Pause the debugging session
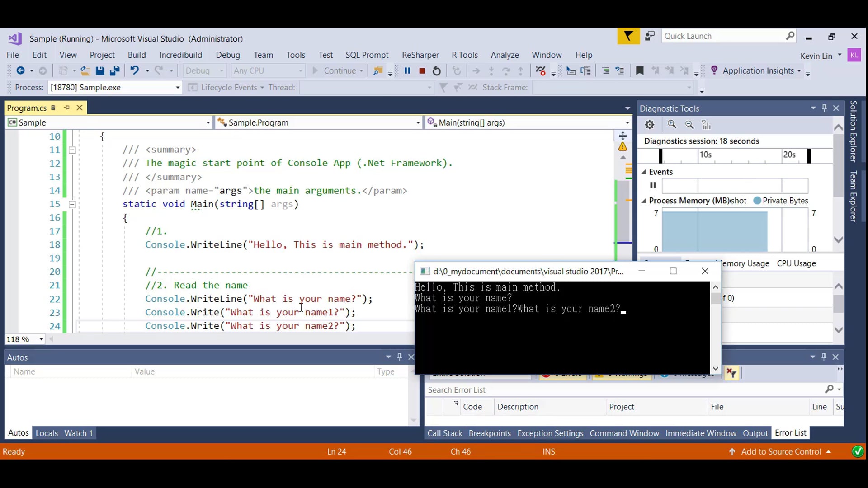 tap(408, 71)
